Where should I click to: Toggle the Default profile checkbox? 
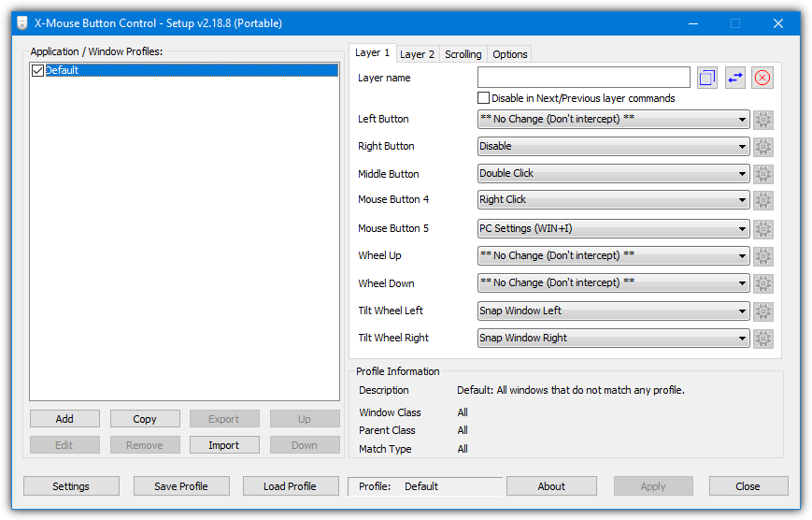pyautogui.click(x=37, y=70)
